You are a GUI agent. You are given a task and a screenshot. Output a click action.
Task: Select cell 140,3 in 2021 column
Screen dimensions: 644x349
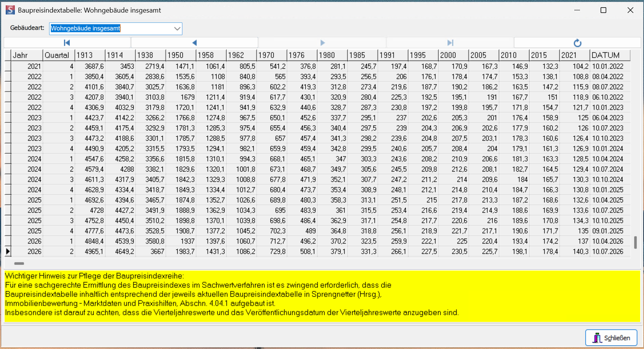click(575, 251)
